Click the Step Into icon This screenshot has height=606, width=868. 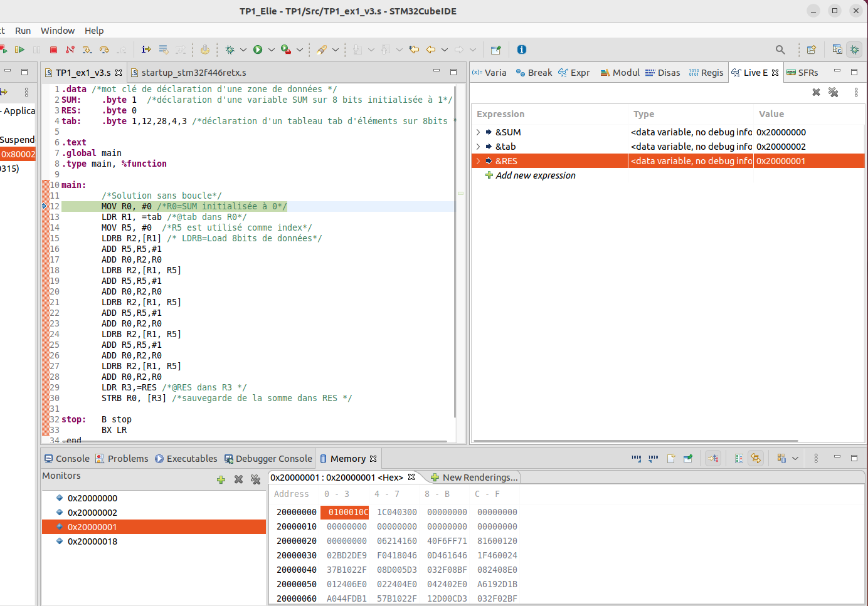coord(87,50)
